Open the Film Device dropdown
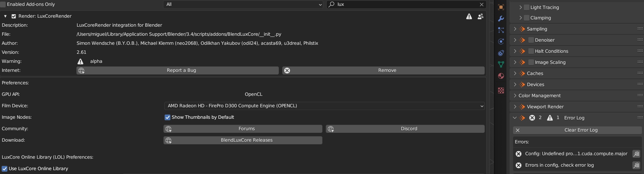The height and width of the screenshot is (174, 644). coord(324,106)
